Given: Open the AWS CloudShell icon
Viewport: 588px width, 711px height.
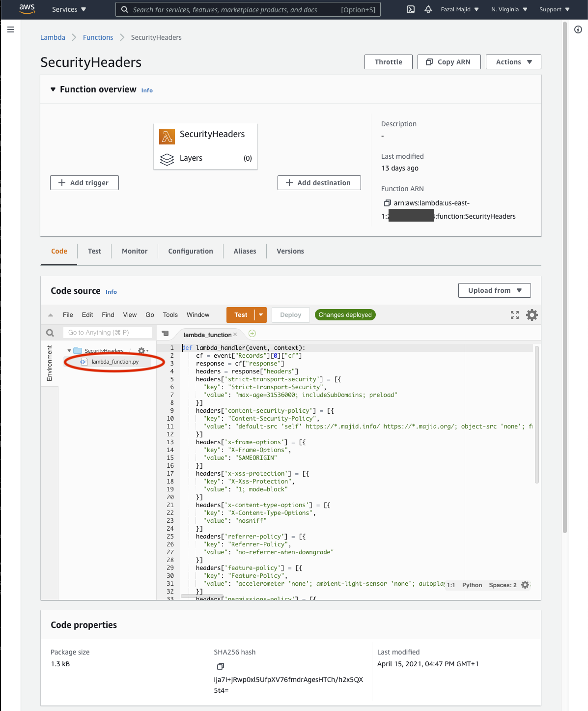Looking at the screenshot, I should tap(411, 9).
